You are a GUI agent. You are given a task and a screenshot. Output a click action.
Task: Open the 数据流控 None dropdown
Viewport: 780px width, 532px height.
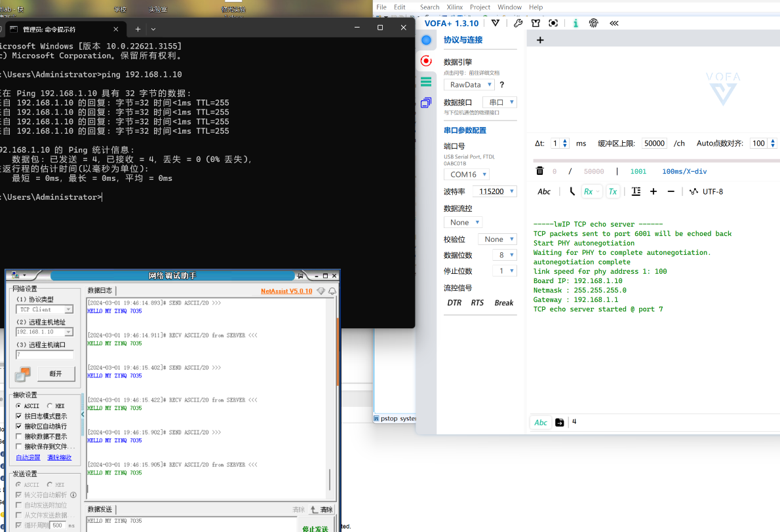point(463,222)
